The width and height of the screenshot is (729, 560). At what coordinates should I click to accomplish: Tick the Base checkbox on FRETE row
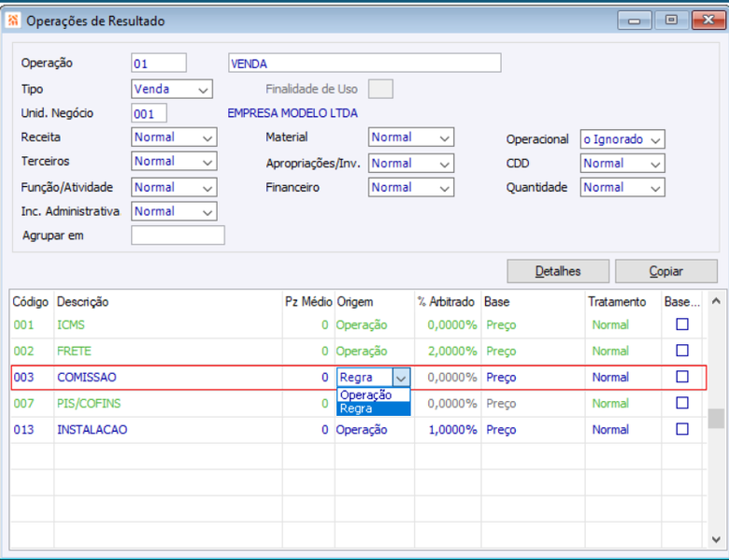coord(681,351)
